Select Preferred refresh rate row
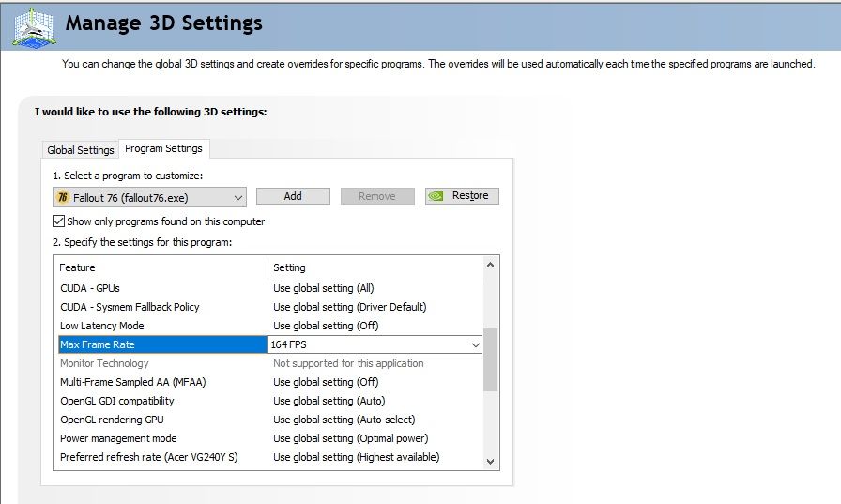Image resolution: width=841 pixels, height=504 pixels. (148, 457)
